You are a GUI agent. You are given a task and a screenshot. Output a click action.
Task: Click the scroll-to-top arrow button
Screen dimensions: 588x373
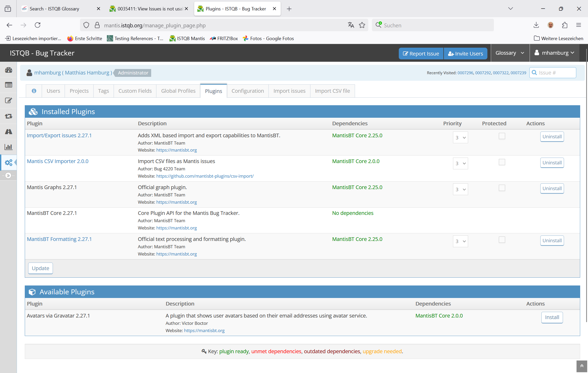coord(582,366)
